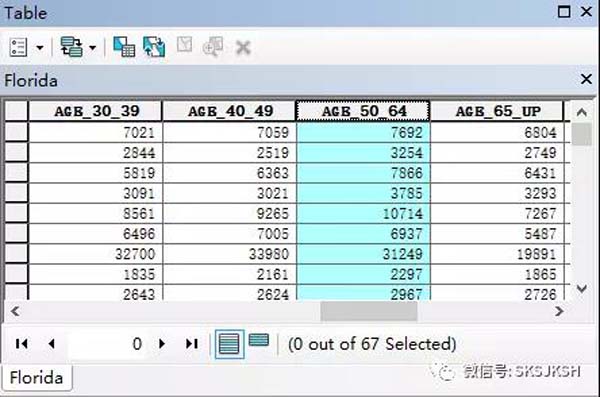Switch to the Florida bottom tab

point(36,378)
